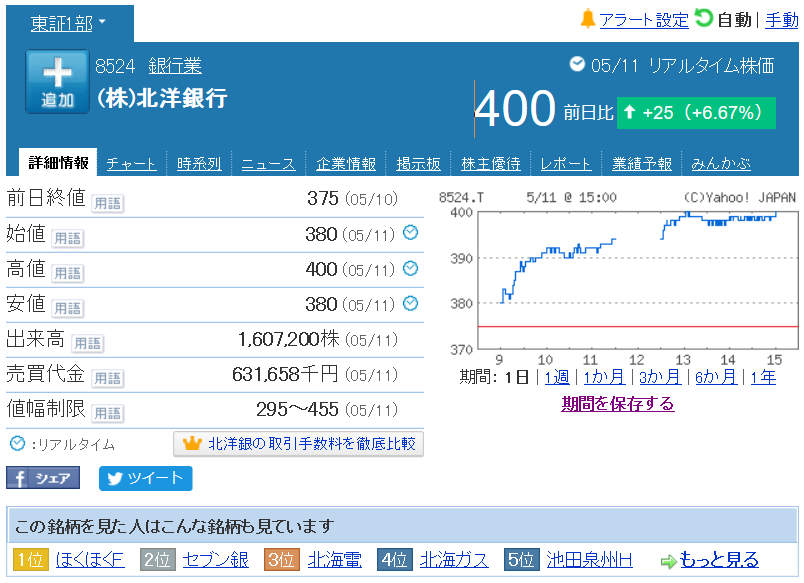The image size is (804, 583).
Task: Add the stock via the plus 追加 button
Action: (57, 82)
